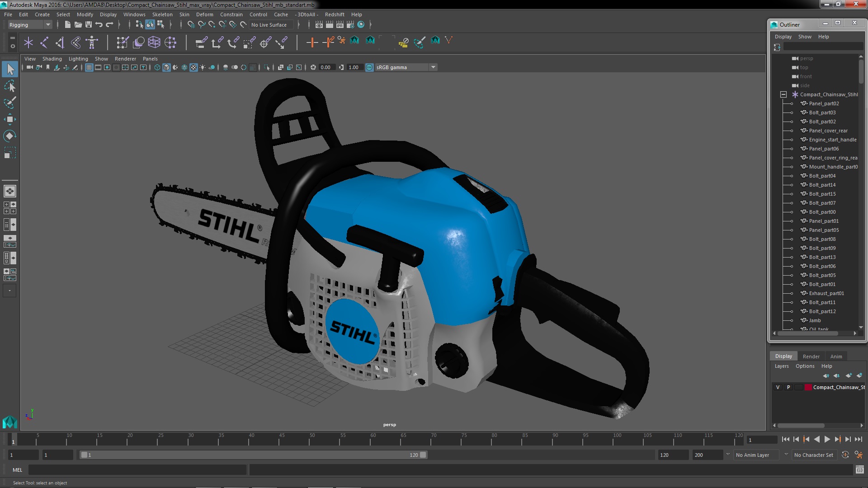
Task: Click the lattice deformer shelf icon
Action: 154,42
